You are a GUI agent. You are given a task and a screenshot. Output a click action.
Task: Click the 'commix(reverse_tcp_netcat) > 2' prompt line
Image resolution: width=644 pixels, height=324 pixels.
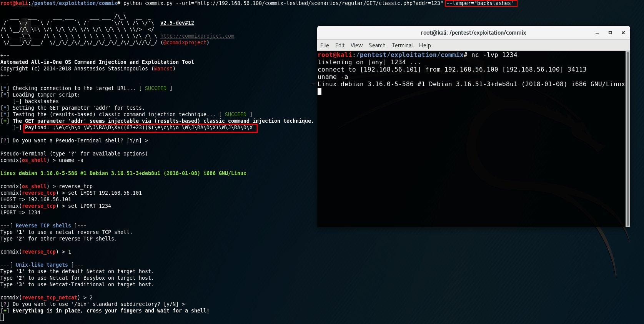47,297
